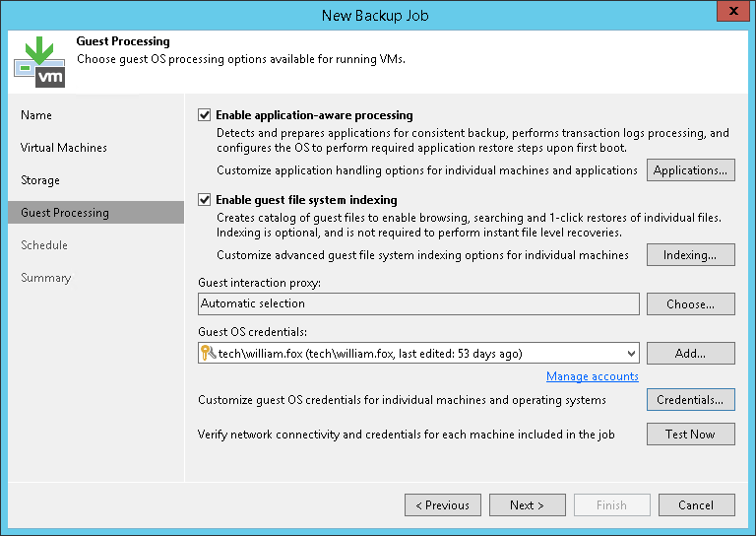Proceed with the Next button
Screen dimensions: 756x536
coord(527,505)
